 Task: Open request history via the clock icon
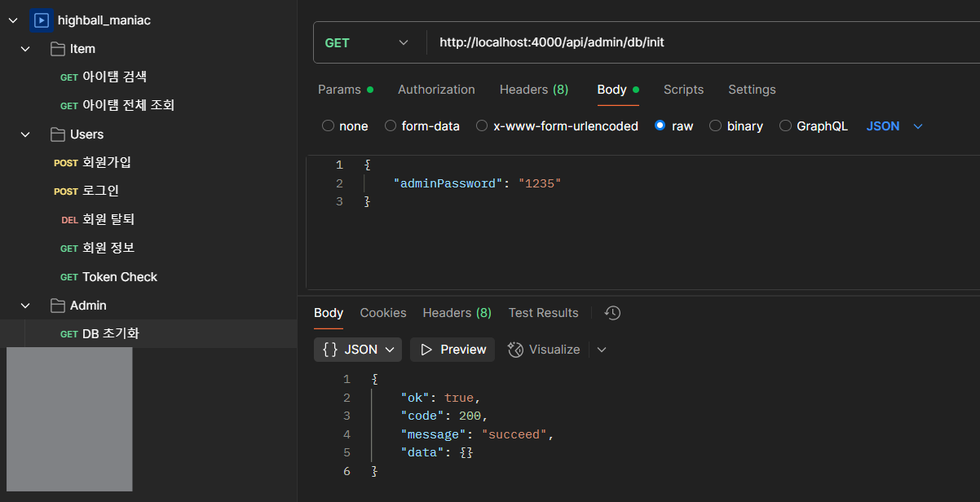(611, 312)
